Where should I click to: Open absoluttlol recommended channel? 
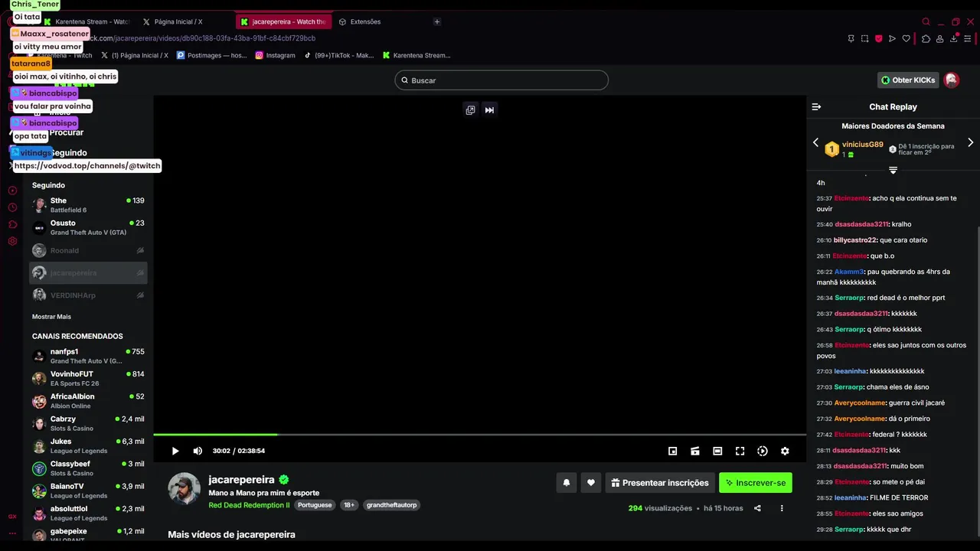click(x=89, y=514)
